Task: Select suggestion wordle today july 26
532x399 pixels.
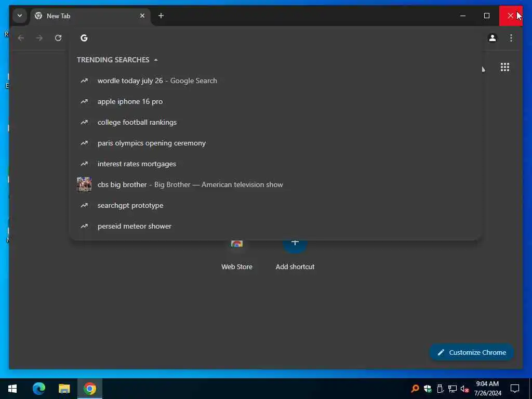Action: 275,81
